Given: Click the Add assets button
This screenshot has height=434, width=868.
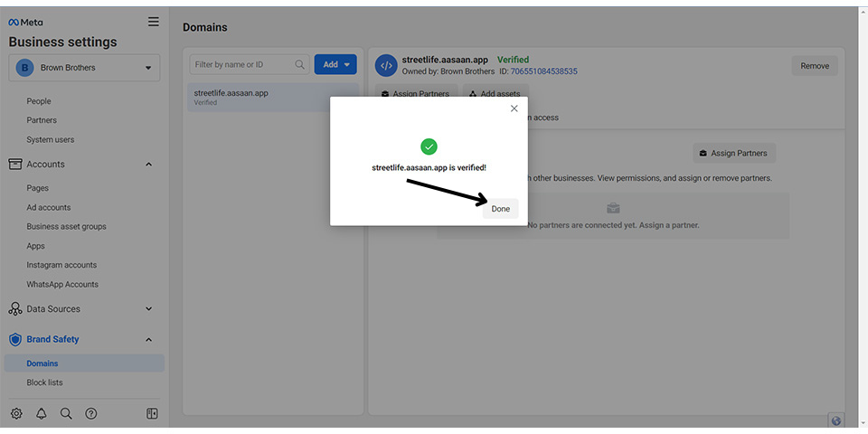Looking at the screenshot, I should point(495,92).
